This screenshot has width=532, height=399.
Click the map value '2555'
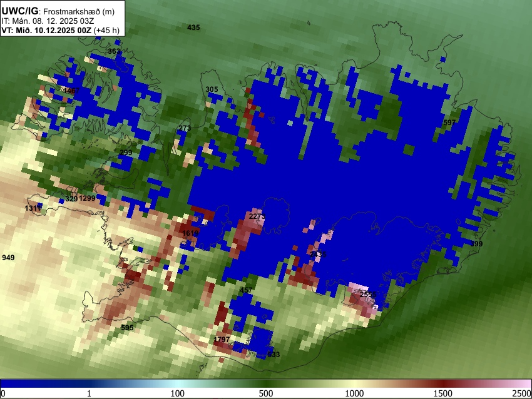(368, 295)
